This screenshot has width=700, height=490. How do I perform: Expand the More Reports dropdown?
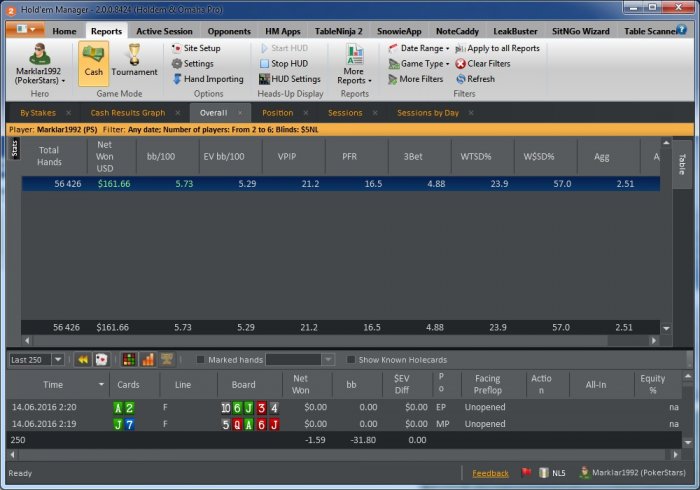point(354,76)
